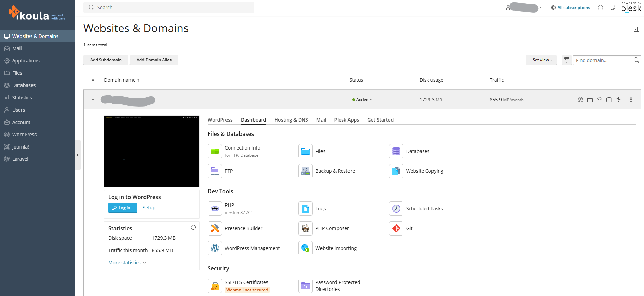Open Website Importing icon
644x296 pixels.
pyautogui.click(x=305, y=248)
